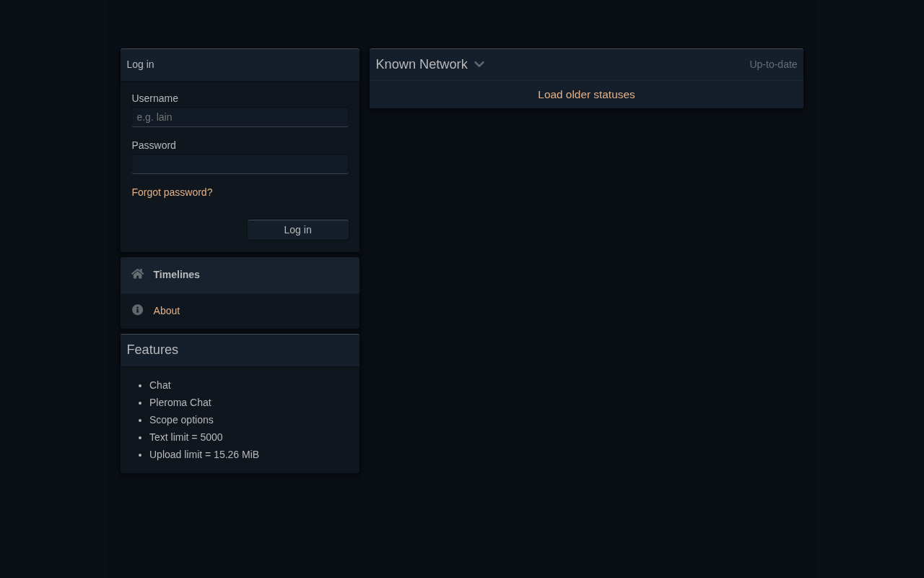Click Load older statuses
Image resolution: width=924 pixels, height=578 pixels.
point(586,95)
